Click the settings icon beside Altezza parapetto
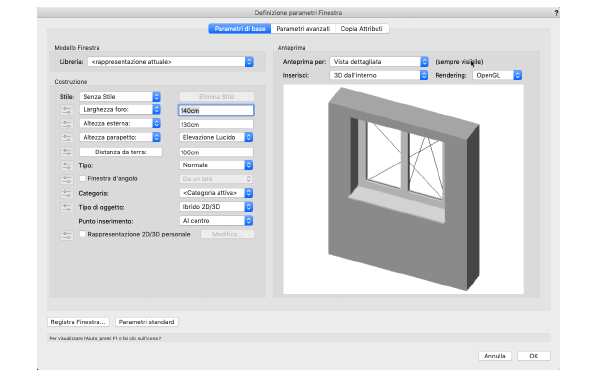 [67, 138]
